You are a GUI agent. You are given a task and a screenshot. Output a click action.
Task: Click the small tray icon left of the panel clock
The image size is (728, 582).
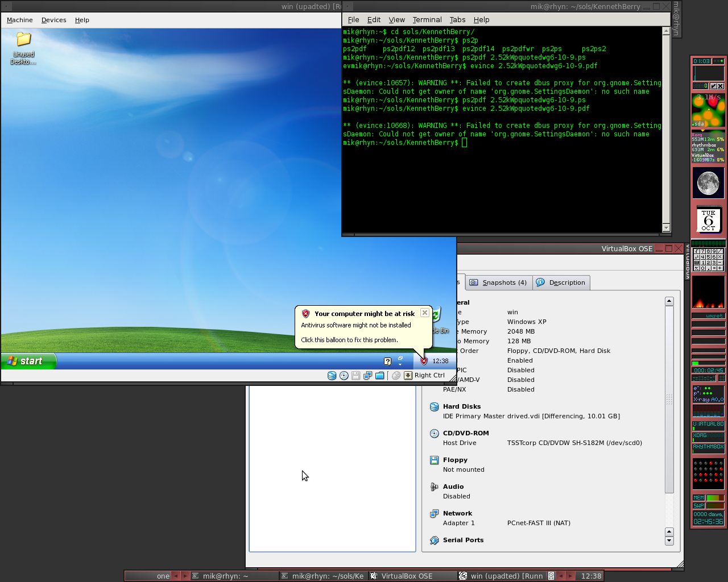click(x=551, y=576)
